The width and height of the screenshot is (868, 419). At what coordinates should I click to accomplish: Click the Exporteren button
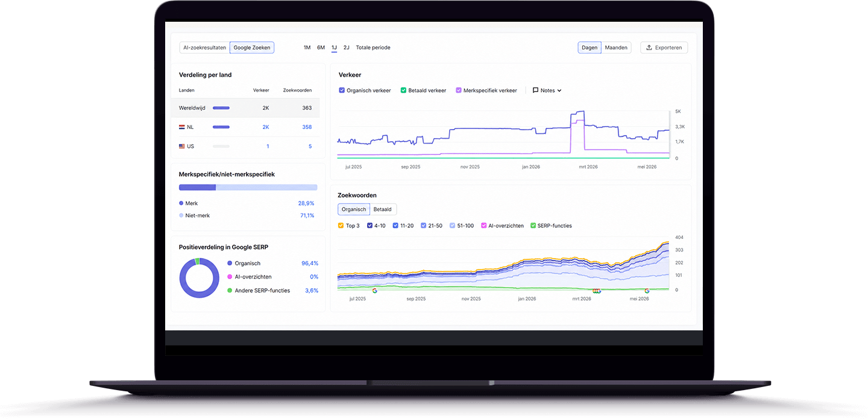point(664,48)
